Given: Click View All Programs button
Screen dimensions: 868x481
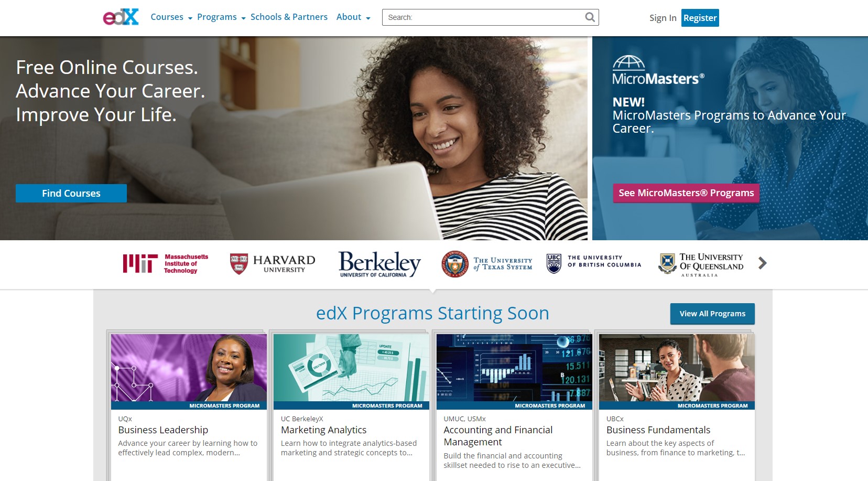Looking at the screenshot, I should pos(712,314).
